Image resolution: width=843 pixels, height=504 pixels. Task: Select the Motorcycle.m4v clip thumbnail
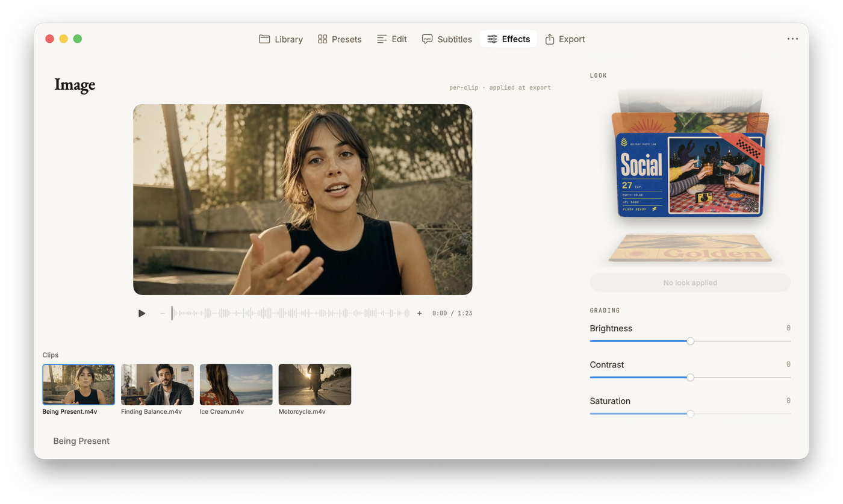[315, 384]
